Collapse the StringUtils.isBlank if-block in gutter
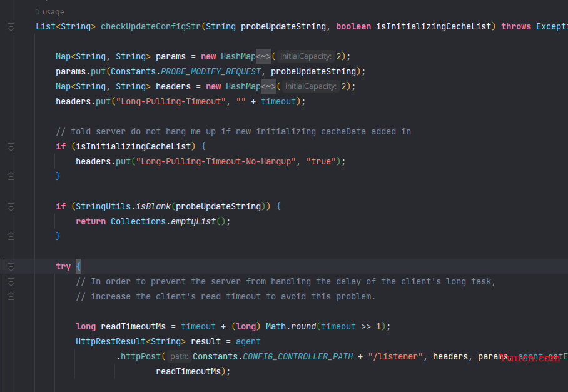The image size is (568, 392). coord(11,206)
